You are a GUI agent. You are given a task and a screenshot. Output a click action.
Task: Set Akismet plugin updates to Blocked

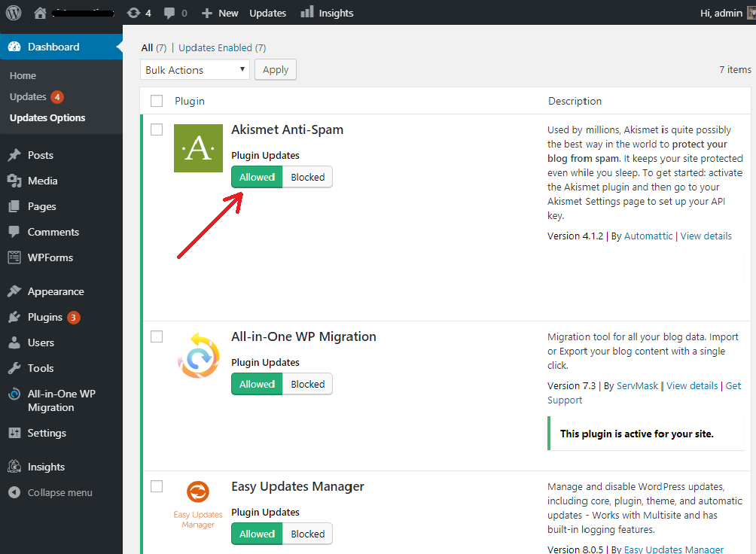[308, 177]
